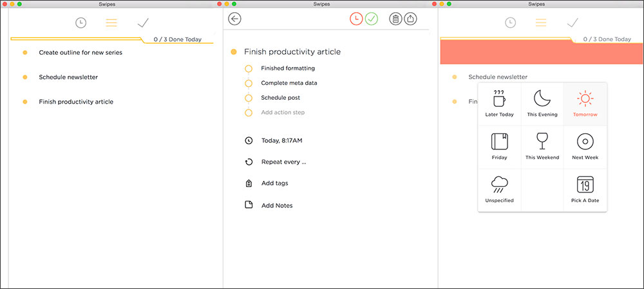Viewport: 644px width, 289px height.
Task: Open Repeat every ... setting
Action: coord(284,162)
